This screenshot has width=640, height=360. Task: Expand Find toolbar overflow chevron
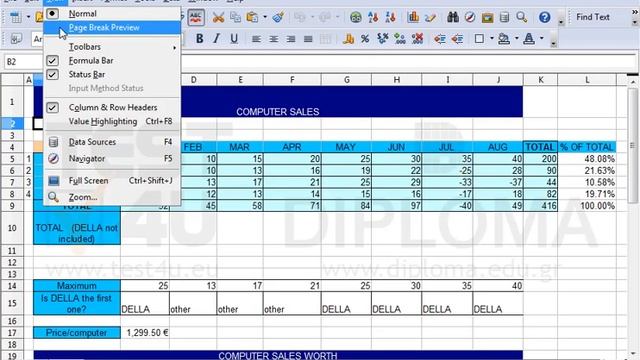tap(635, 13)
